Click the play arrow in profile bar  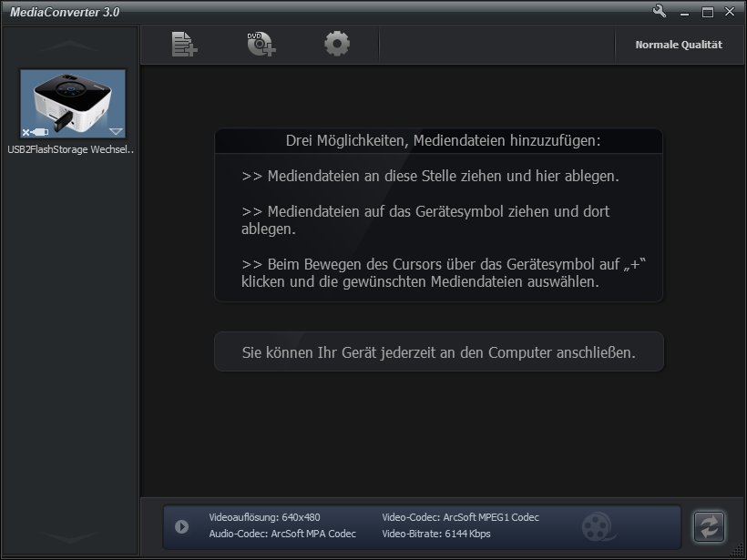point(181,526)
